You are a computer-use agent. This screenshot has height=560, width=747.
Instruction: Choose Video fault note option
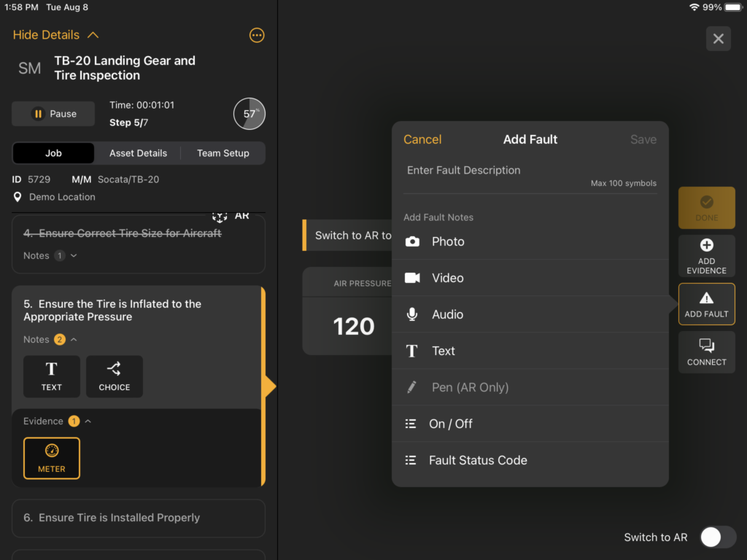530,278
